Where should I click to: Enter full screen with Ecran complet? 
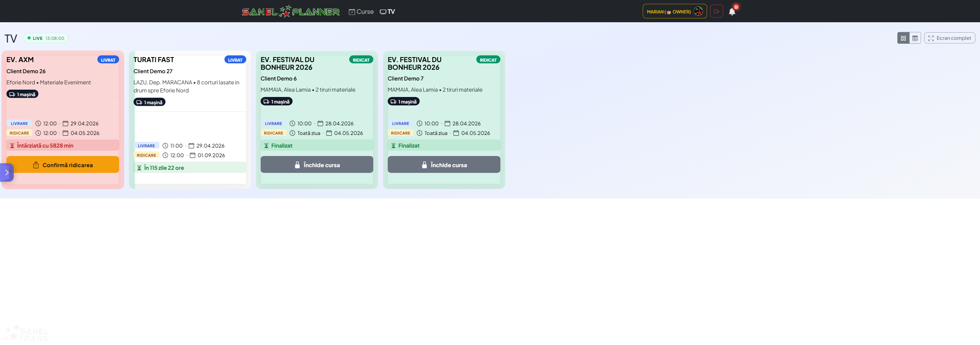pyautogui.click(x=949, y=38)
